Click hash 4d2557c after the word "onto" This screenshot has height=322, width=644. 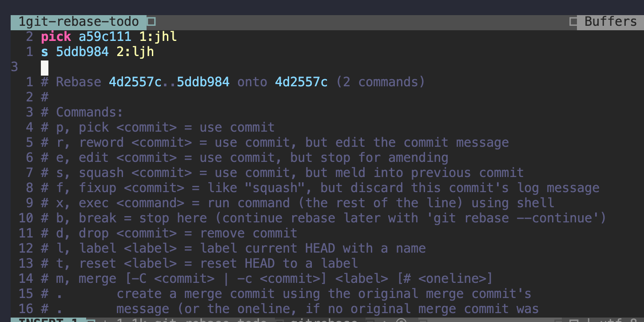(301, 82)
